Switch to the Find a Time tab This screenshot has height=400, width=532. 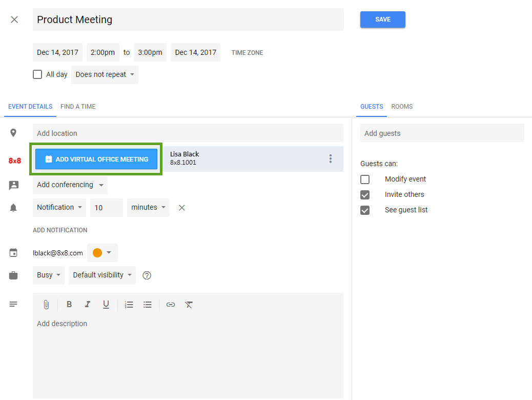[x=77, y=107]
